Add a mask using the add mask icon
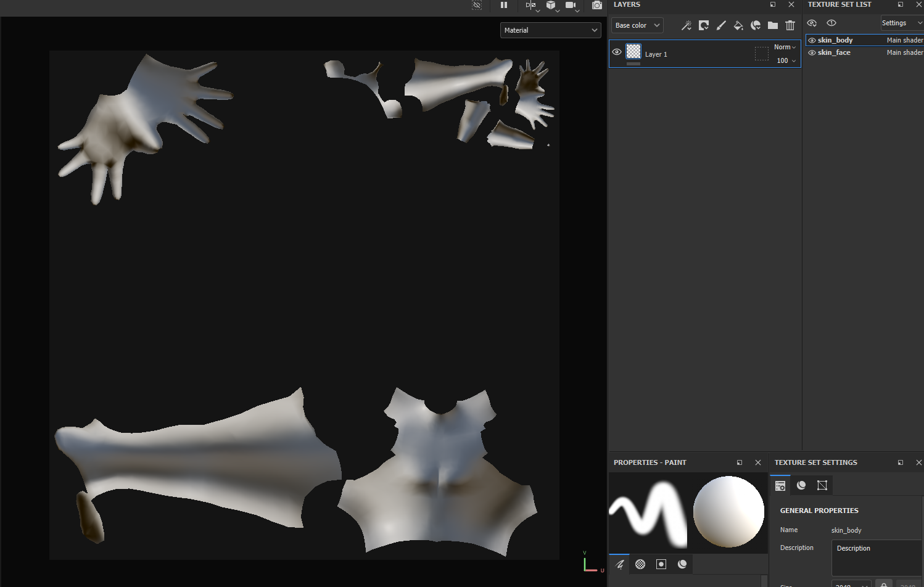924x587 pixels. pyautogui.click(x=703, y=25)
